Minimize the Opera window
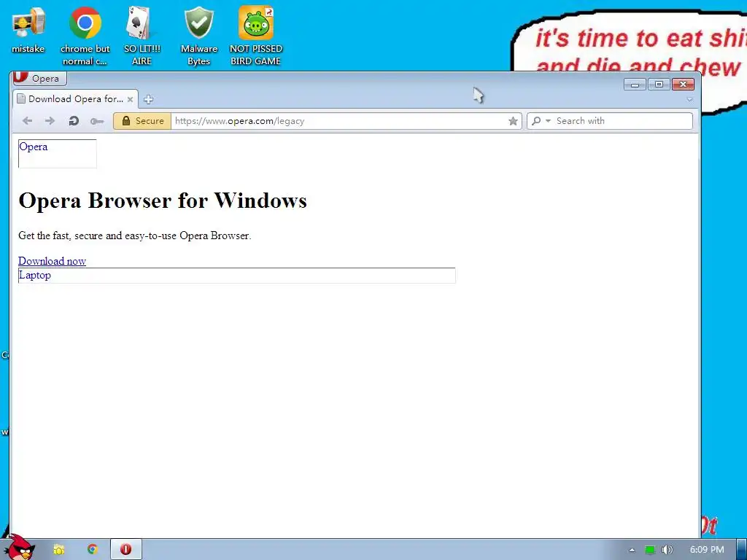 [x=635, y=85]
